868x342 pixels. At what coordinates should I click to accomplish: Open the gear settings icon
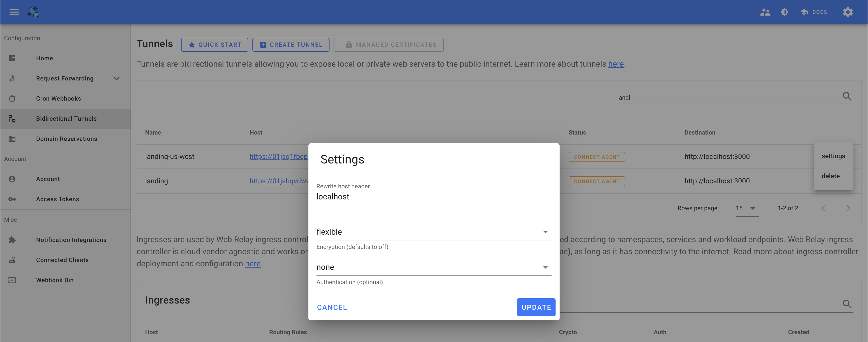tap(847, 12)
